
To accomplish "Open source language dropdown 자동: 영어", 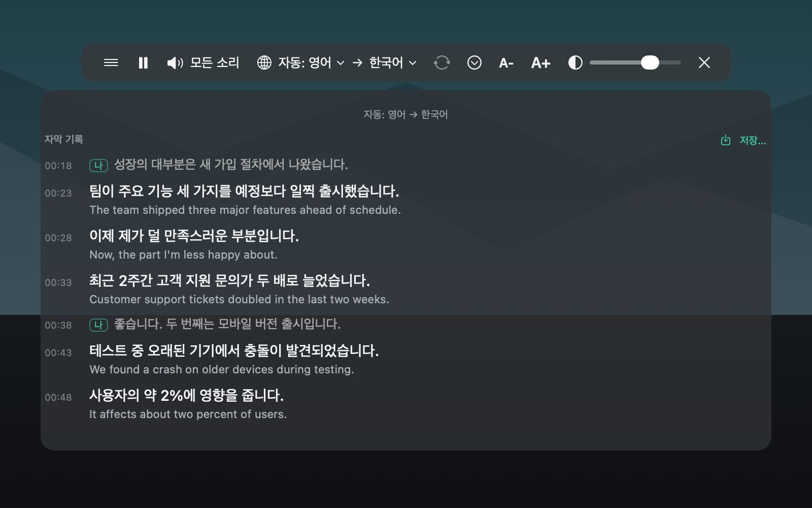I will point(311,62).
